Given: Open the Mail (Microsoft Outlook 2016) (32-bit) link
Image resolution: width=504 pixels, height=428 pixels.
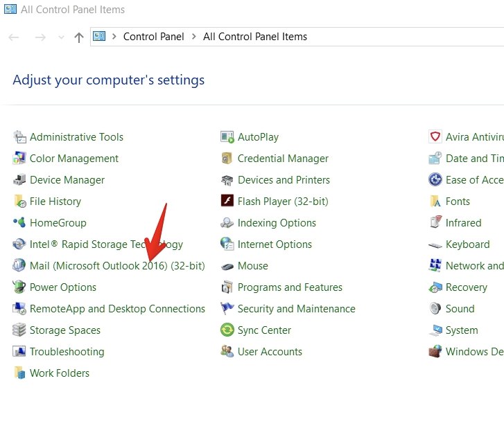Looking at the screenshot, I should 117,266.
